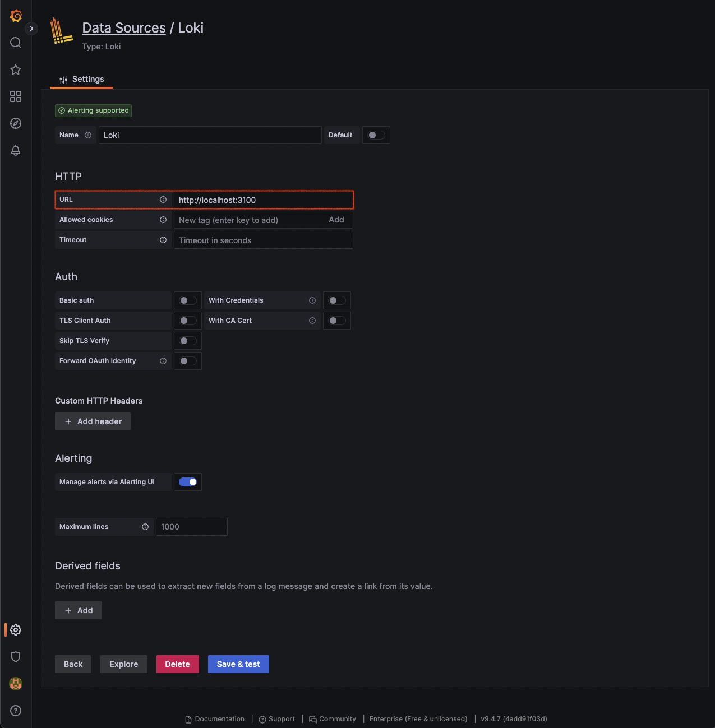Click the URL info icon
The width and height of the screenshot is (715, 728).
pyautogui.click(x=163, y=200)
